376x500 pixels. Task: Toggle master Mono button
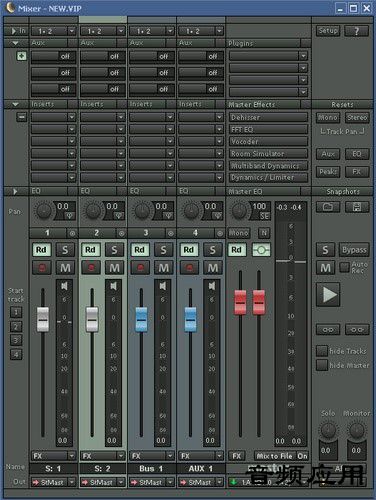238,233
